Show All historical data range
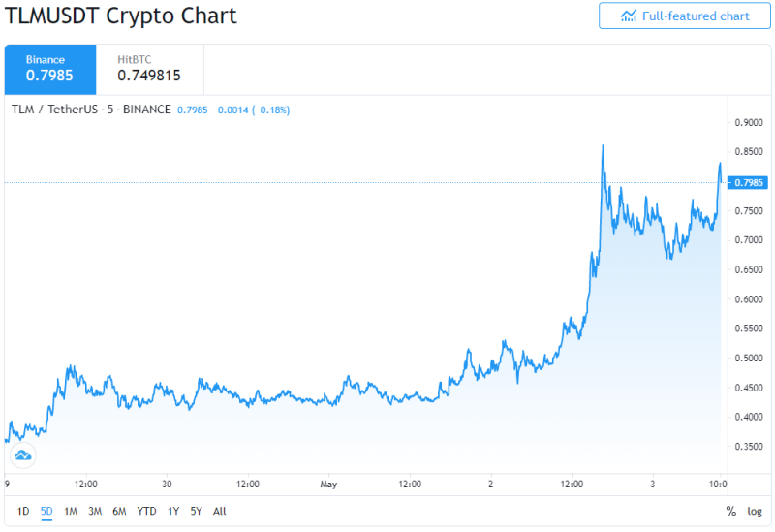Viewport: 775px width, 532px height. tap(220, 512)
